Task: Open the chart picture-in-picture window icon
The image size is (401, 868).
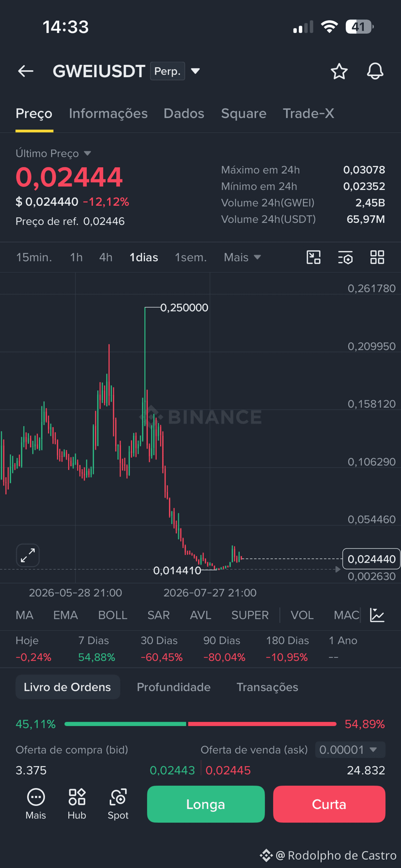Action: (314, 257)
